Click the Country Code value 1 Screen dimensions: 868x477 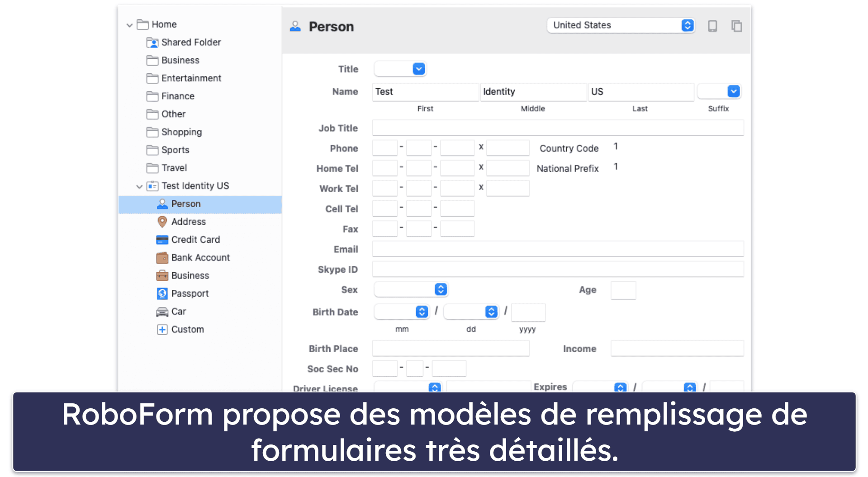[616, 146]
